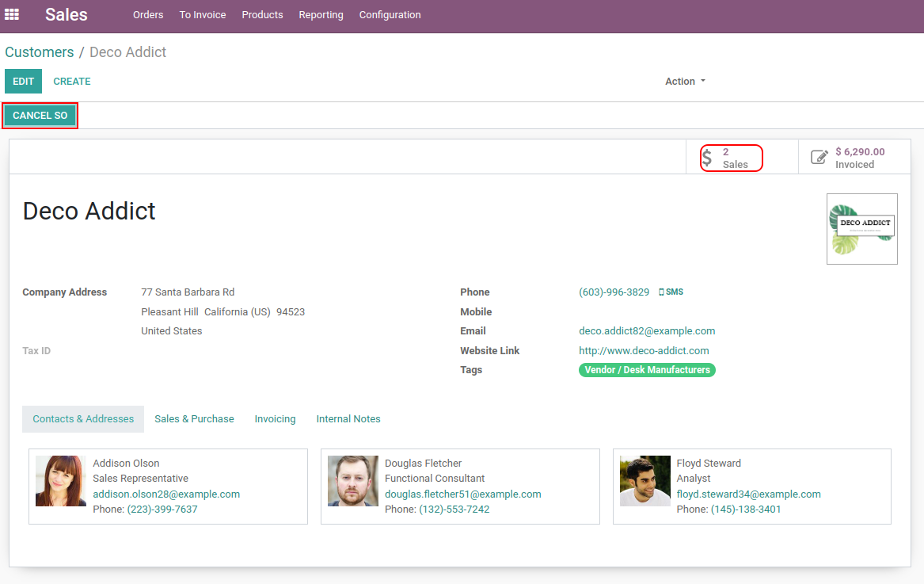Open Floyd Steward's contact photo
924x584 pixels.
[645, 481]
